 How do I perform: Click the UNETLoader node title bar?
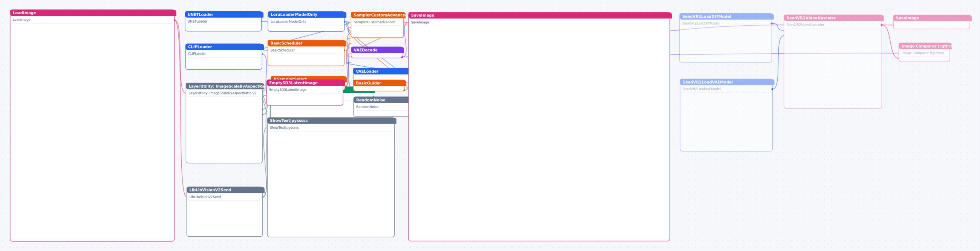(224, 14)
